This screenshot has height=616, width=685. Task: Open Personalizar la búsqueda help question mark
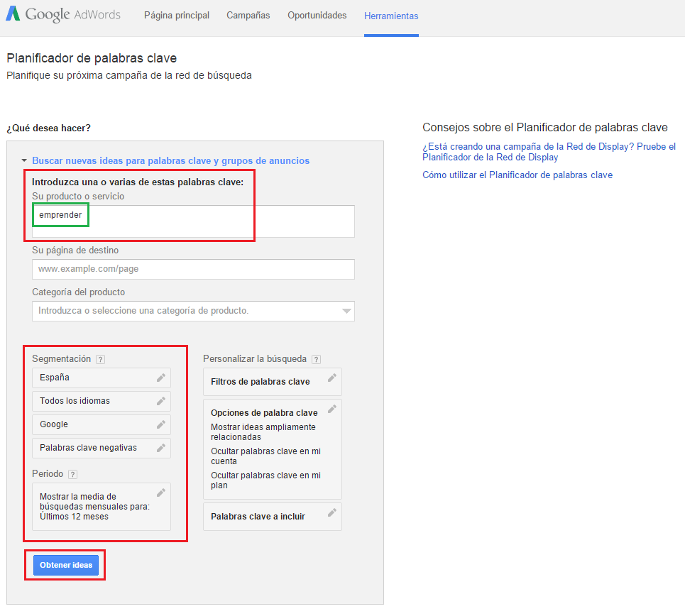tap(317, 359)
